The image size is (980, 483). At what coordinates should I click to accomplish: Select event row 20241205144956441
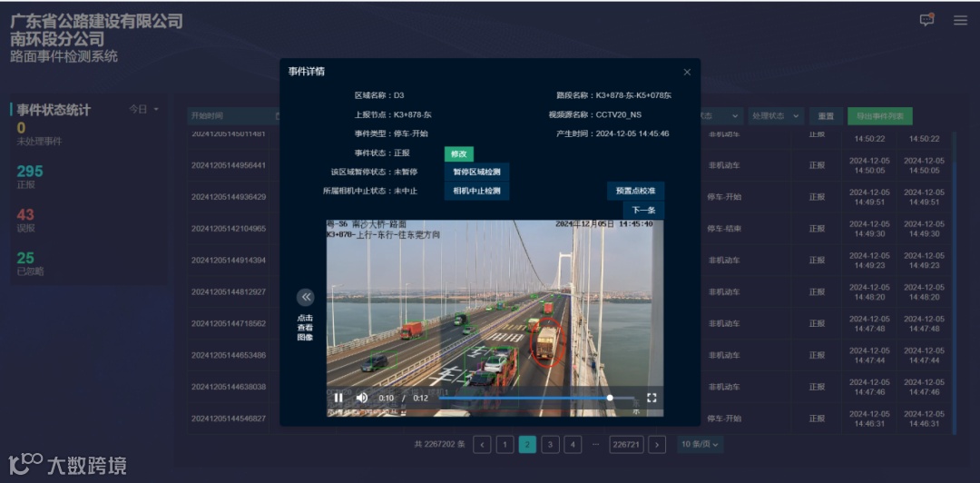click(229, 165)
